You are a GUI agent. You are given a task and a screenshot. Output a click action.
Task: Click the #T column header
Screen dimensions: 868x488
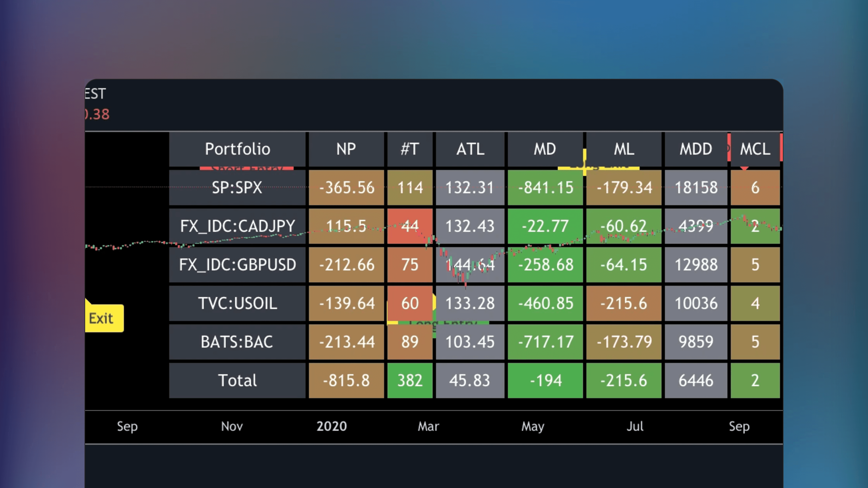pyautogui.click(x=410, y=149)
